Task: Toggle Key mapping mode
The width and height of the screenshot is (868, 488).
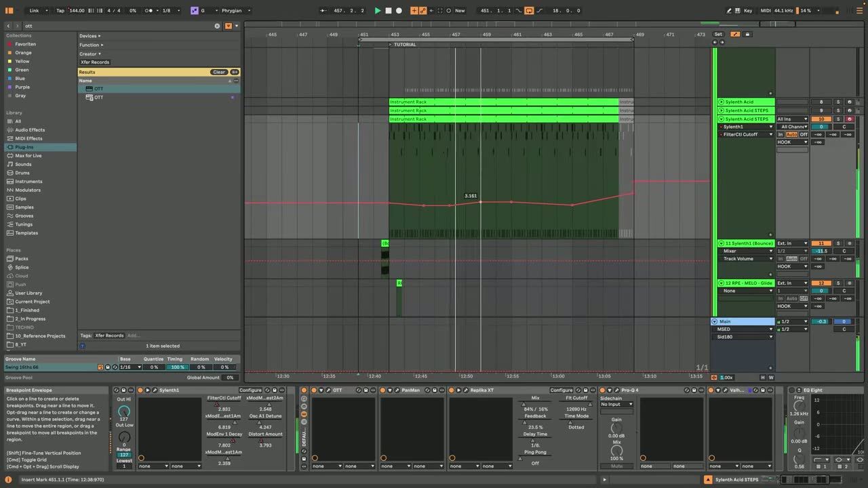Action: (x=748, y=11)
